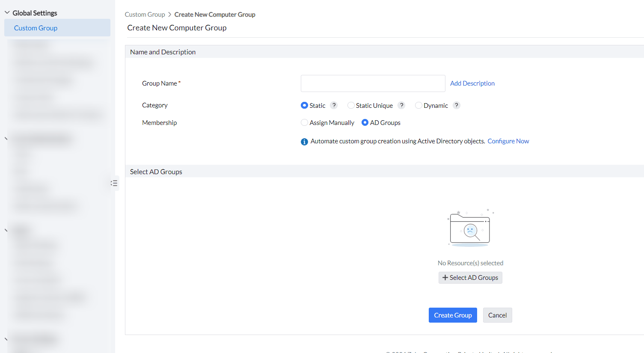Click the Add Description link
This screenshot has height=353, width=644.
coord(472,83)
